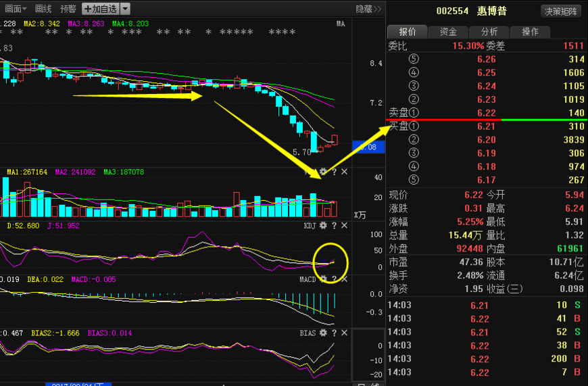Click the MA indicator label
The height and width of the screenshot is (386, 588).
tap(341, 24)
